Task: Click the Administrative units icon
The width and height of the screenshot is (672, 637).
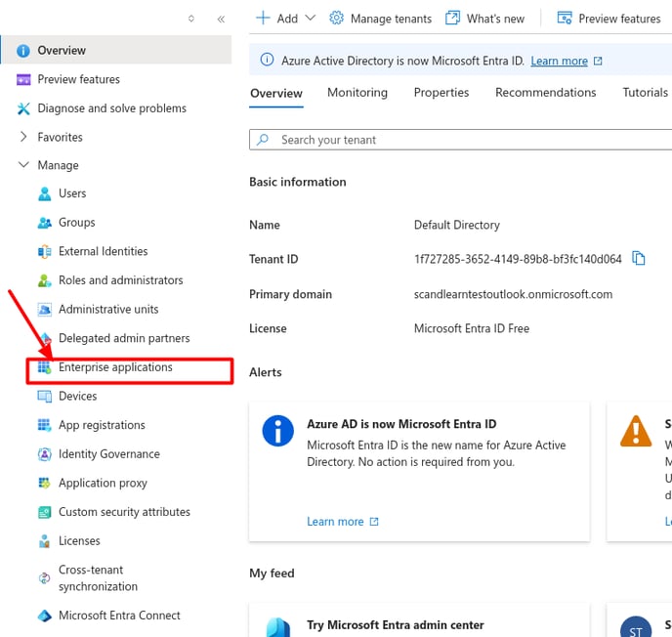Action: point(44,310)
